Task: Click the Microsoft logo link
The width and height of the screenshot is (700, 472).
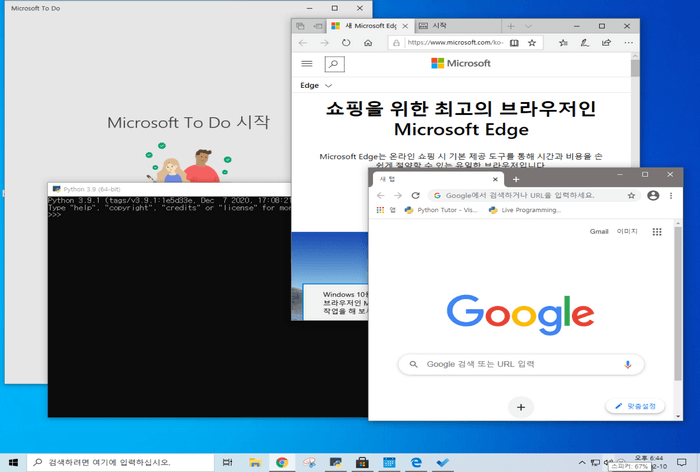Action: [461, 63]
